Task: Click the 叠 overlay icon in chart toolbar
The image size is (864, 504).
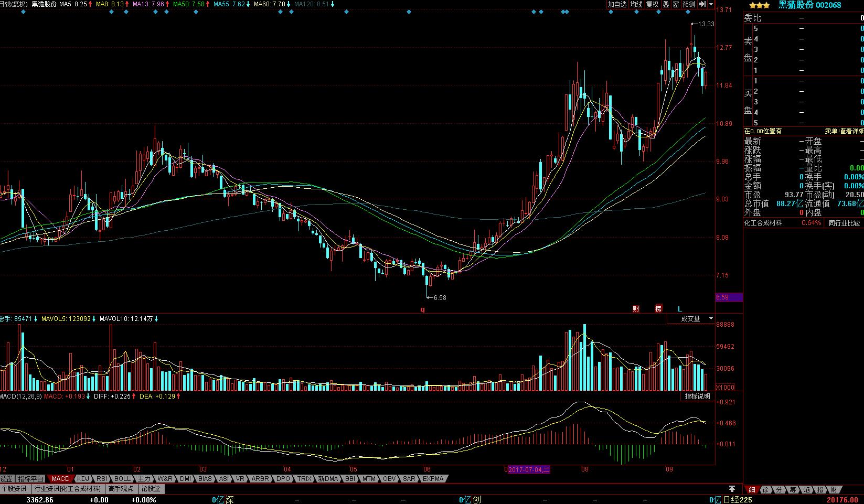Action: point(666,4)
